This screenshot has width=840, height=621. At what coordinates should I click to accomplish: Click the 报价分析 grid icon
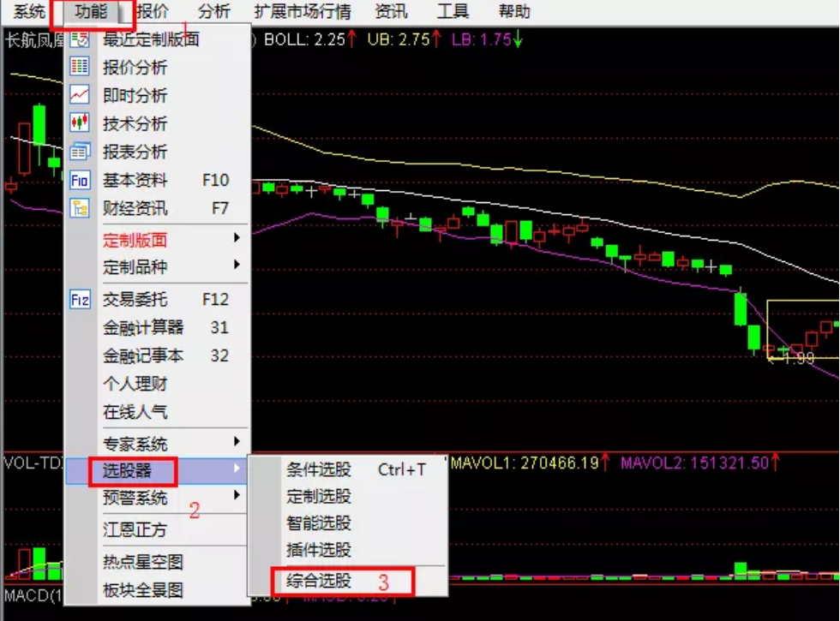click(x=80, y=67)
